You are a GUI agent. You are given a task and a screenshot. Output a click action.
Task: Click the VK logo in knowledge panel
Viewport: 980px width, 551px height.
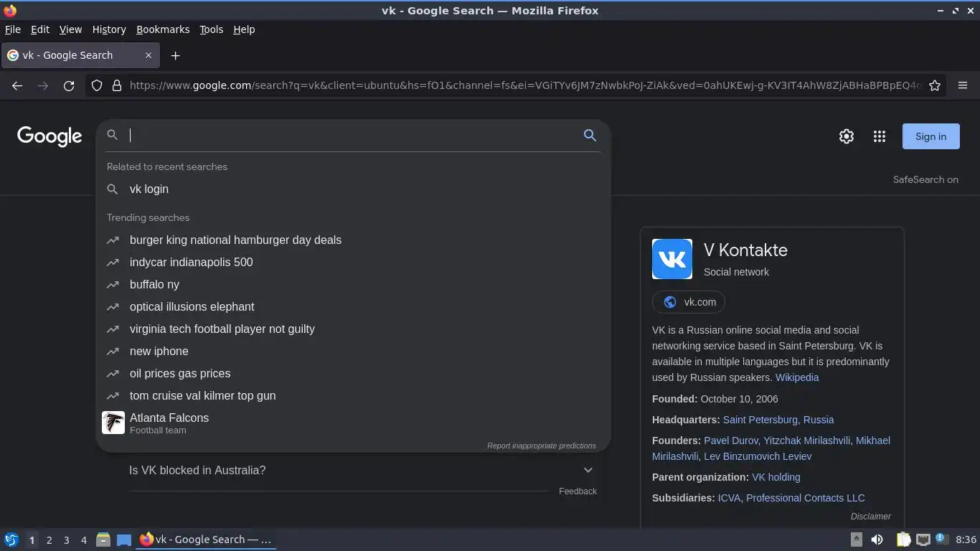click(x=672, y=259)
